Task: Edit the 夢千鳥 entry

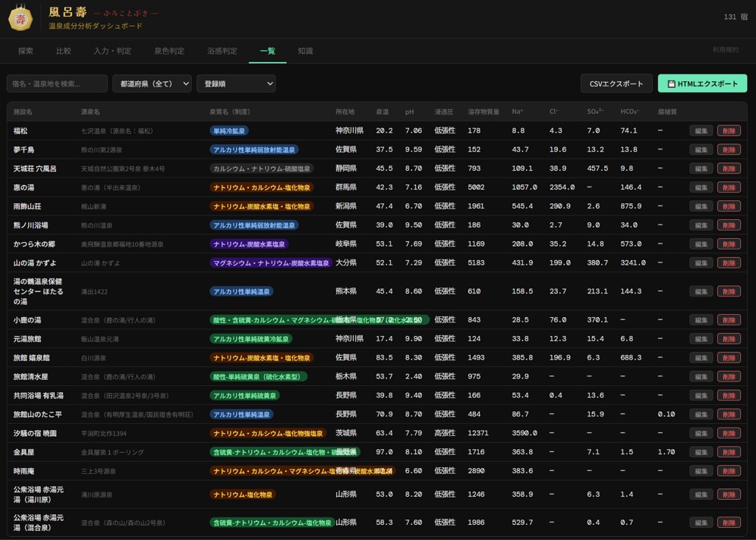Action: [701, 150]
